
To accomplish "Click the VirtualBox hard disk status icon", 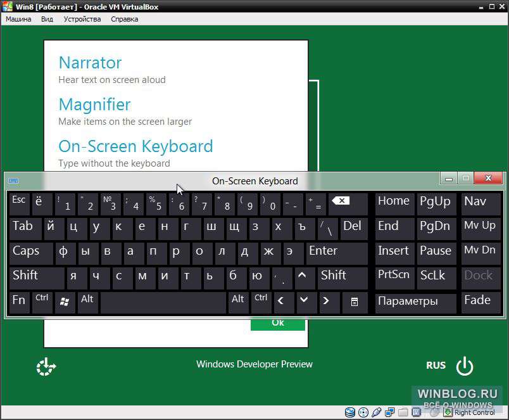I will pyautogui.click(x=350, y=412).
